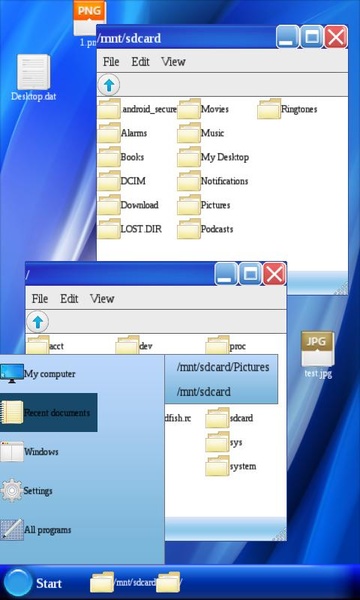This screenshot has height=600, width=360.
Task: Go up a directory in /mnt/sdcard window
Action: tap(109, 85)
